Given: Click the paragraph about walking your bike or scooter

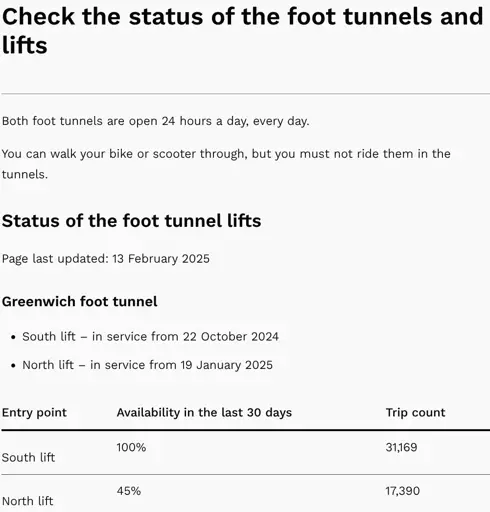Looking at the screenshot, I should click(226, 164).
